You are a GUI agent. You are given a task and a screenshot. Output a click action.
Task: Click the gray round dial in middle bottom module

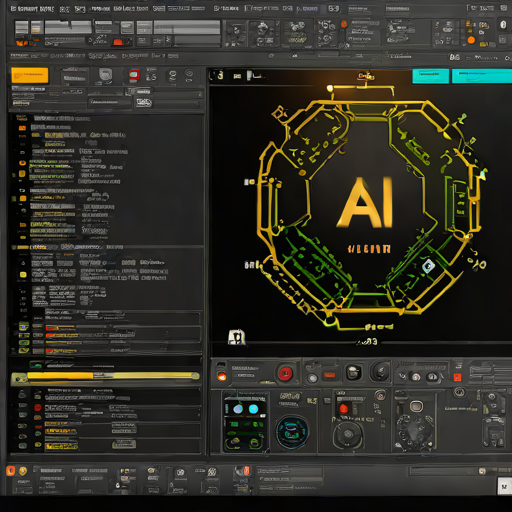(348, 435)
